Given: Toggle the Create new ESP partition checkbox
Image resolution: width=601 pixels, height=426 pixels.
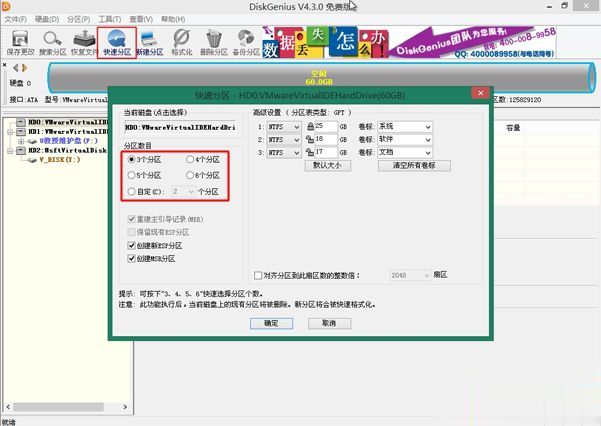Looking at the screenshot, I should [x=131, y=245].
